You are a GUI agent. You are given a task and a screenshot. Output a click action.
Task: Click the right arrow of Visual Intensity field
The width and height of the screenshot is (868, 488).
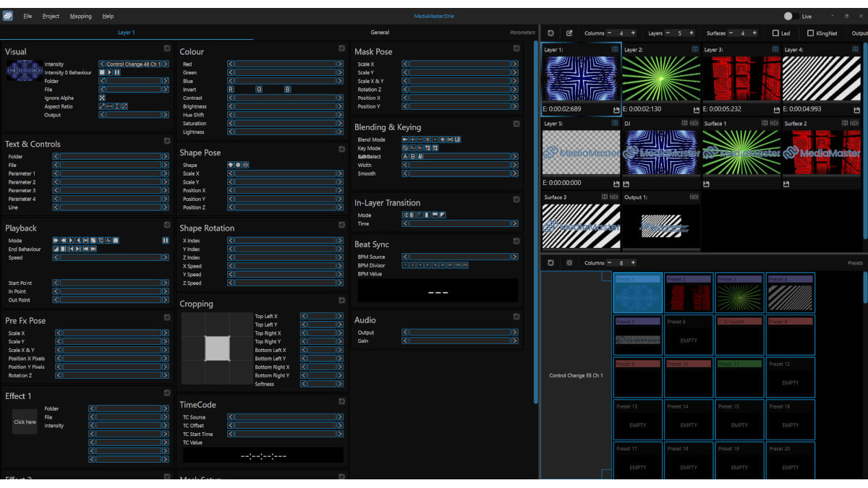pos(165,64)
